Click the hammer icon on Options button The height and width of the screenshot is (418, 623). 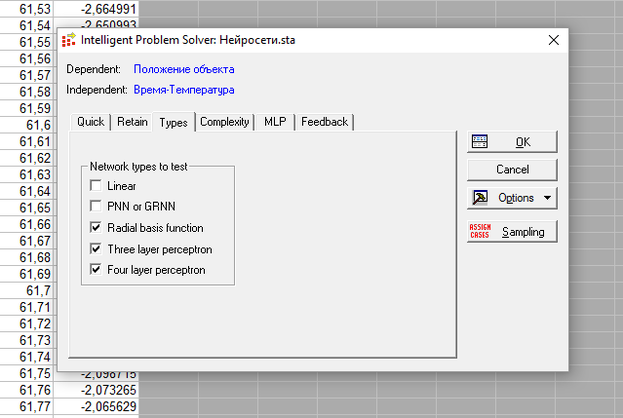pos(480,197)
